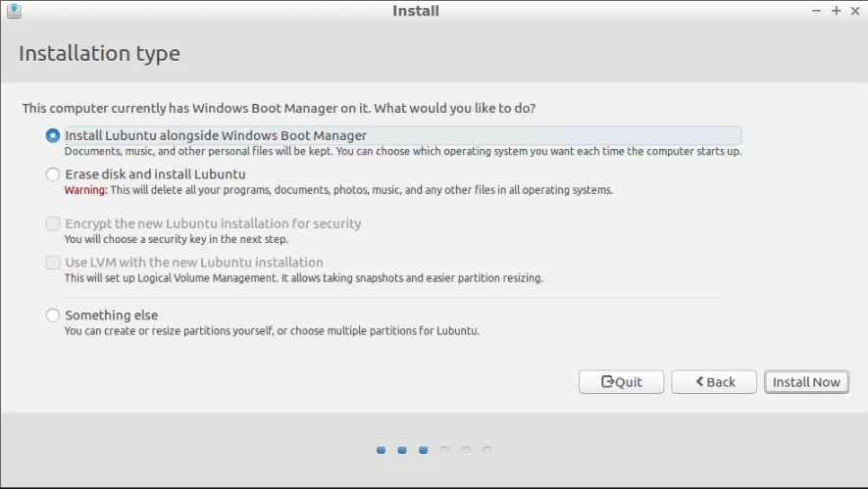Click the fourth progress step dot
Screen dimensions: 868x489
coord(444,450)
